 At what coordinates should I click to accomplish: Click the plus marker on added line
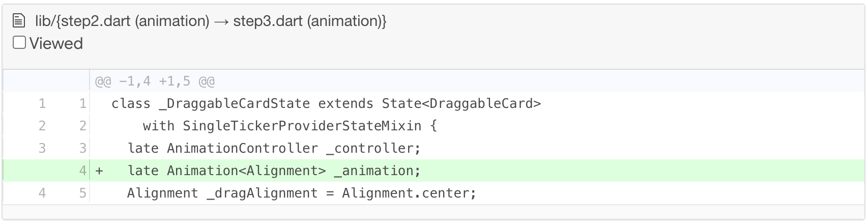click(x=99, y=171)
